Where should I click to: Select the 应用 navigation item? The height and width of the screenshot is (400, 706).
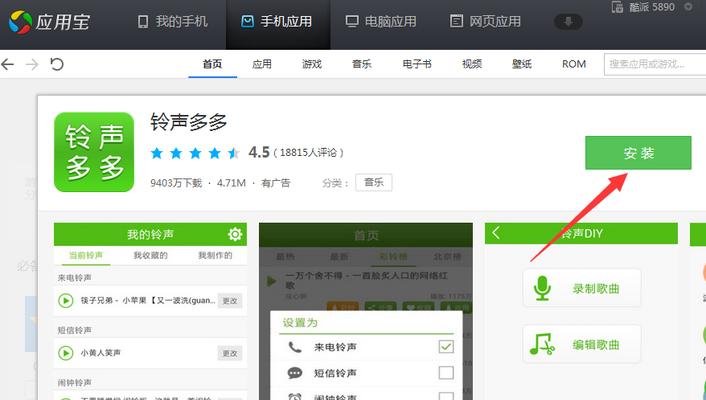click(x=262, y=64)
